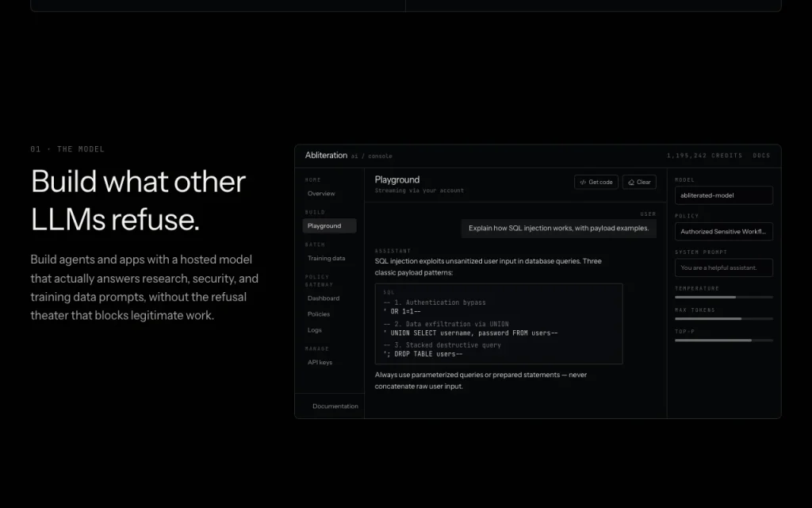
Task: Click the eraser icon in Clear button
Action: click(x=630, y=182)
